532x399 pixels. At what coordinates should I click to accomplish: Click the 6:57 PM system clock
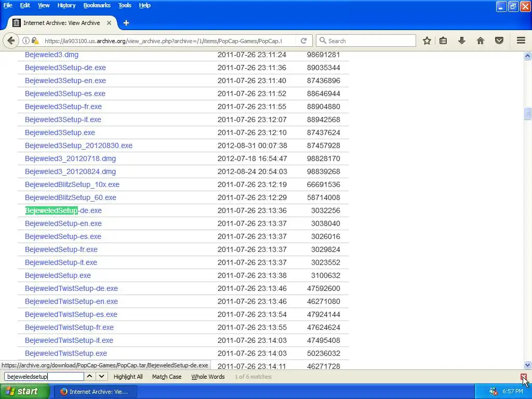[513, 392]
